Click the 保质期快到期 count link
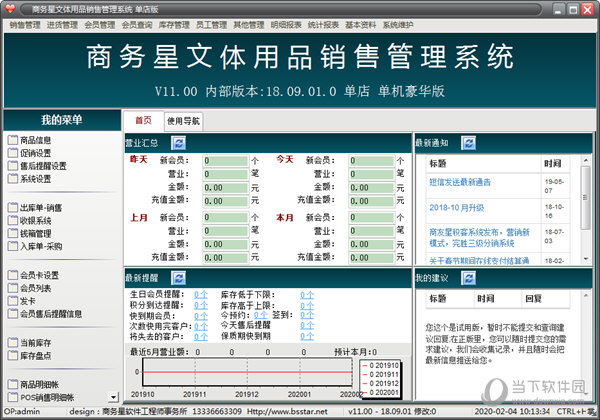This screenshot has width=600, height=420. click(307, 336)
